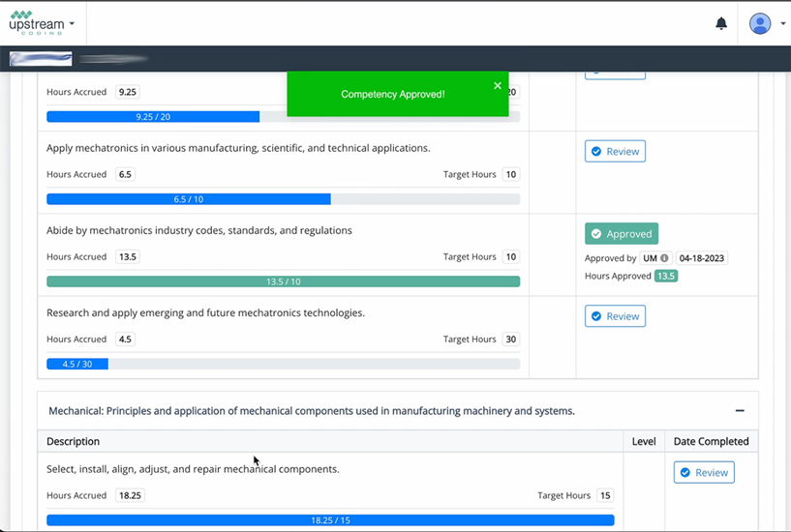Viewport: 791px width, 532px height.
Task: Collapse the Mechanical section with minus icon
Action: (740, 411)
